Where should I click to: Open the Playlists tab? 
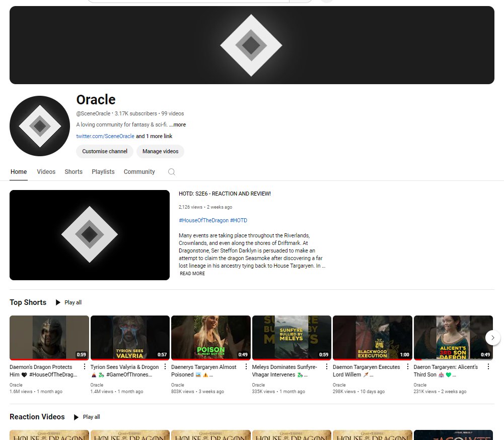pyautogui.click(x=103, y=172)
